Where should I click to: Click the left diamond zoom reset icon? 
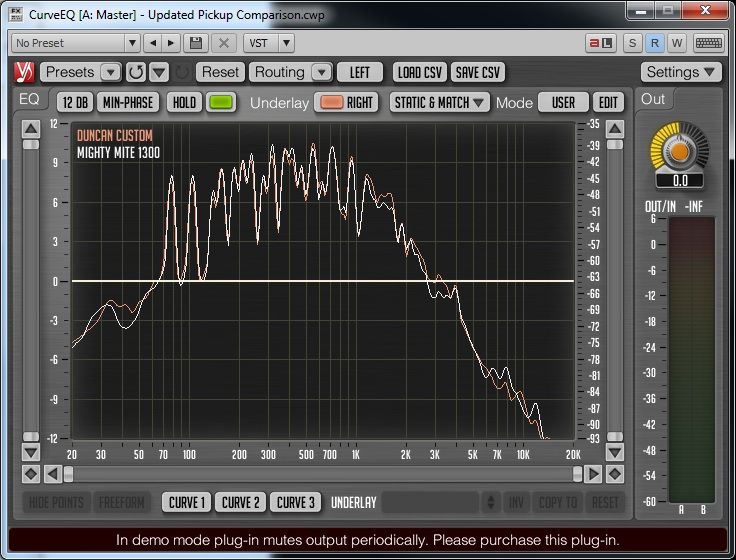[x=31, y=474]
